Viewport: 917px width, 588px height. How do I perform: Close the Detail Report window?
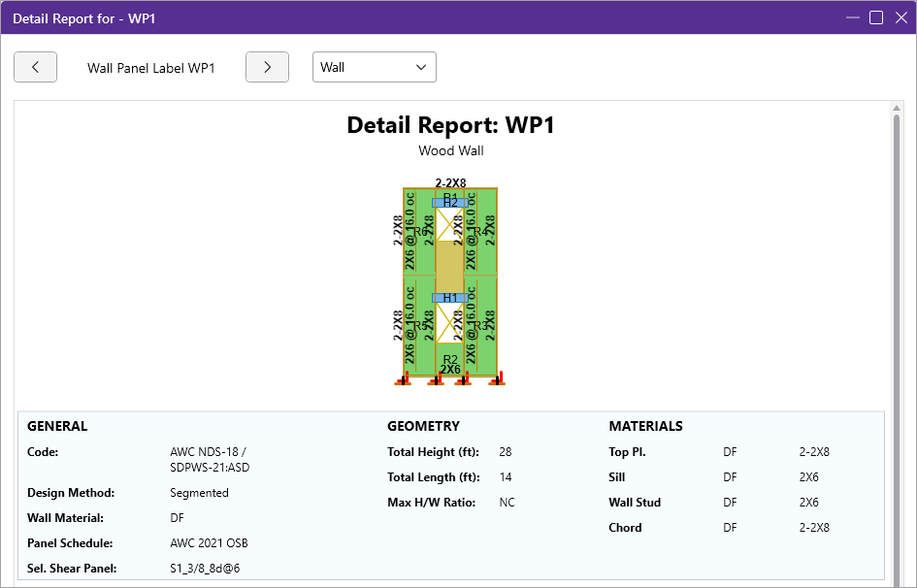pos(900,17)
